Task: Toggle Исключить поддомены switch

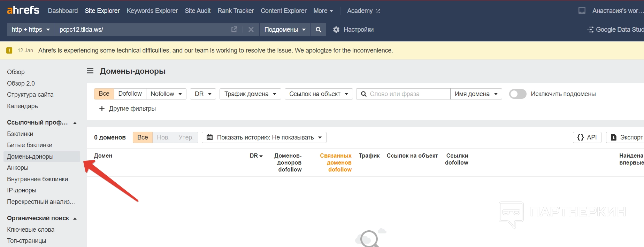Action: coord(518,94)
